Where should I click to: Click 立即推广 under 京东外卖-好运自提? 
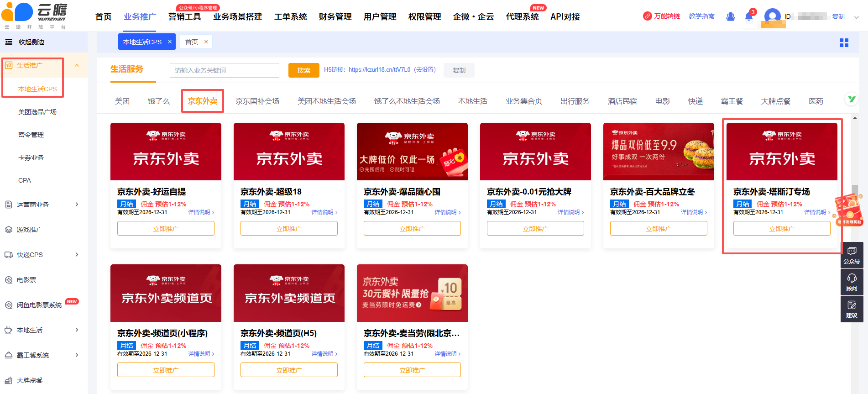(x=166, y=228)
